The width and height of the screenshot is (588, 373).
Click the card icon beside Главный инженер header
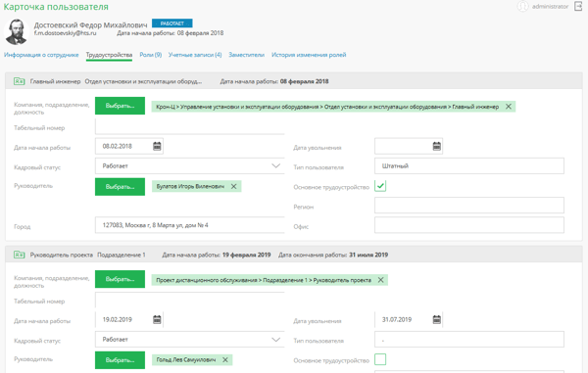click(20, 81)
